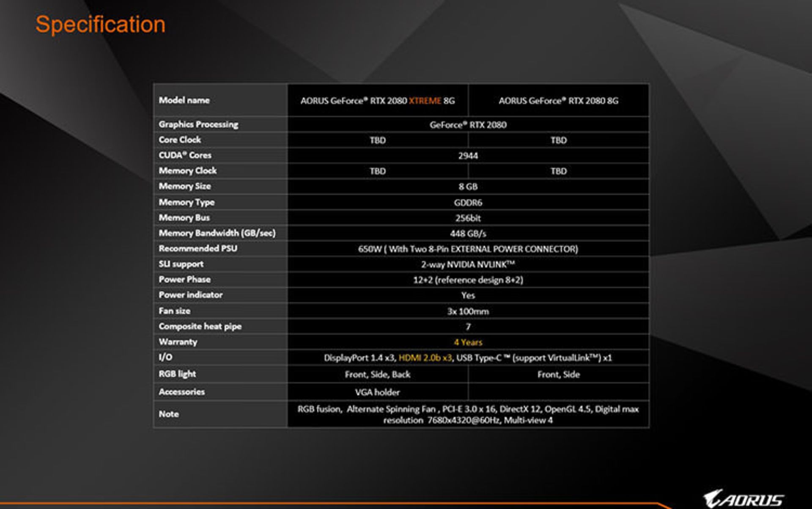
Task: Select the 'Accessories' label
Action: 181,392
